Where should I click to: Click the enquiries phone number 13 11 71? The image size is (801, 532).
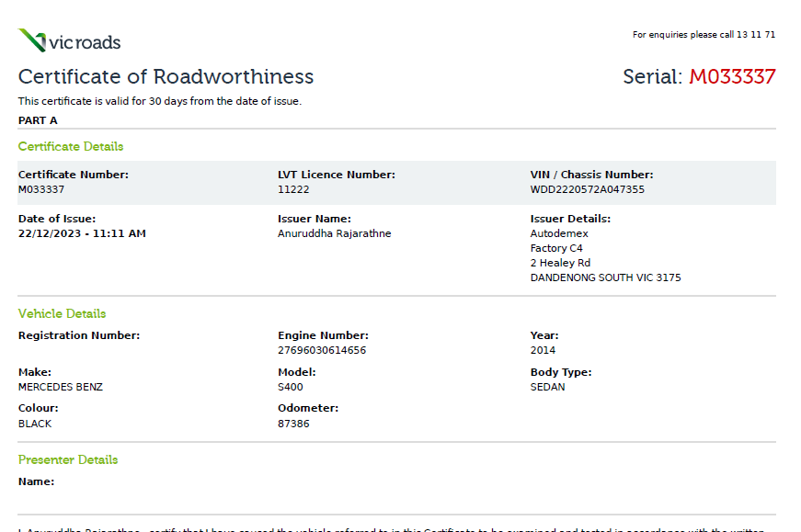click(756, 35)
